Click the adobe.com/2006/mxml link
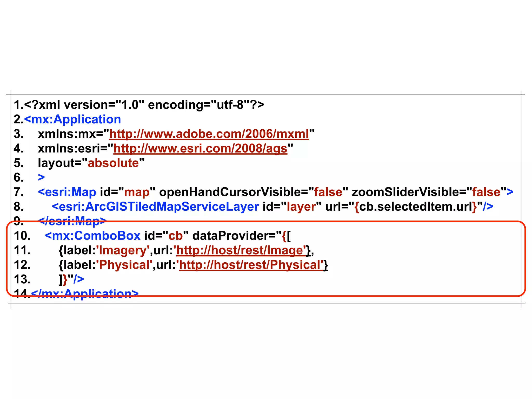Image resolution: width=532 pixels, height=399 pixels. [209, 134]
